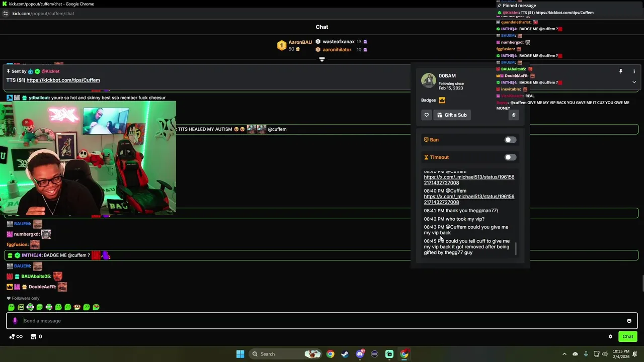Open second michael513 x.com status link

(469, 199)
